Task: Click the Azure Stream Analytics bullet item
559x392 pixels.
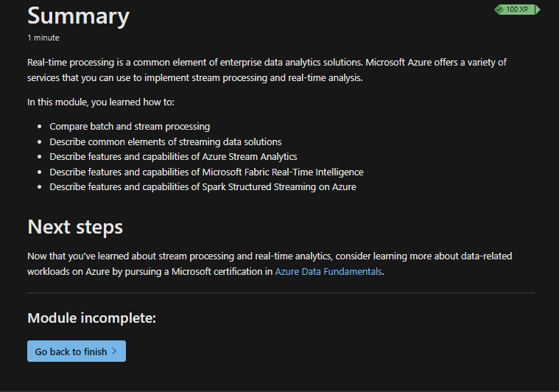Action: point(173,157)
